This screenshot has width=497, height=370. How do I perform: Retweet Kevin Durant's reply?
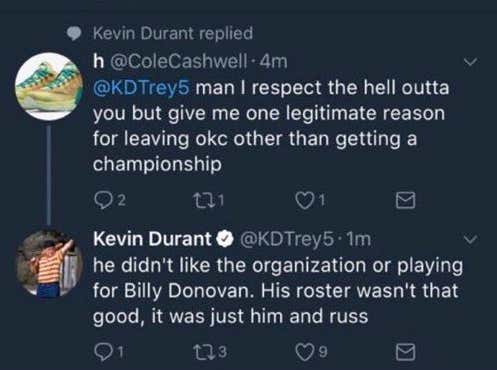tap(202, 352)
